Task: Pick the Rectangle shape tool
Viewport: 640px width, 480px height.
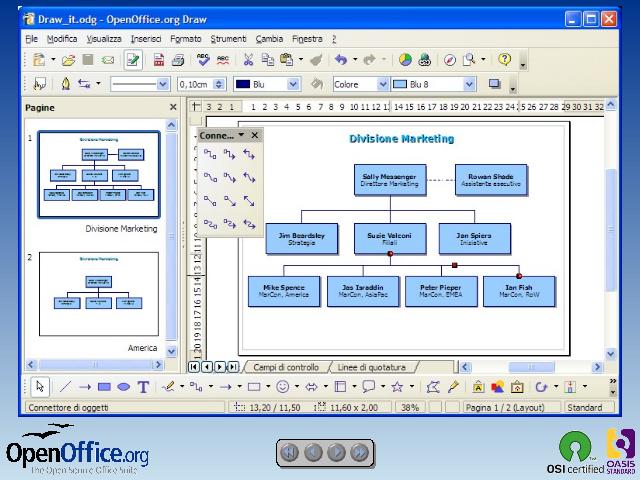Action: pyautogui.click(x=104, y=386)
